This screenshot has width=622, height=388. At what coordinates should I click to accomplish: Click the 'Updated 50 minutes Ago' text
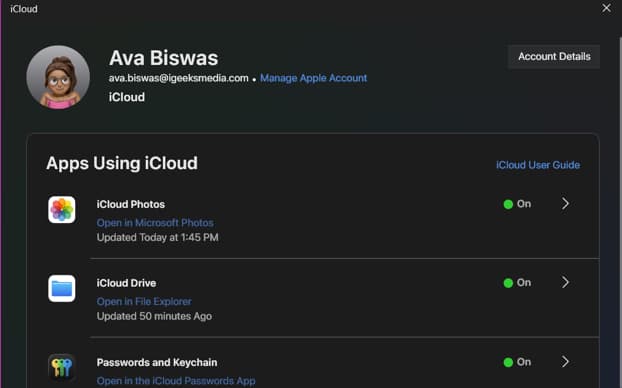pyautogui.click(x=154, y=316)
